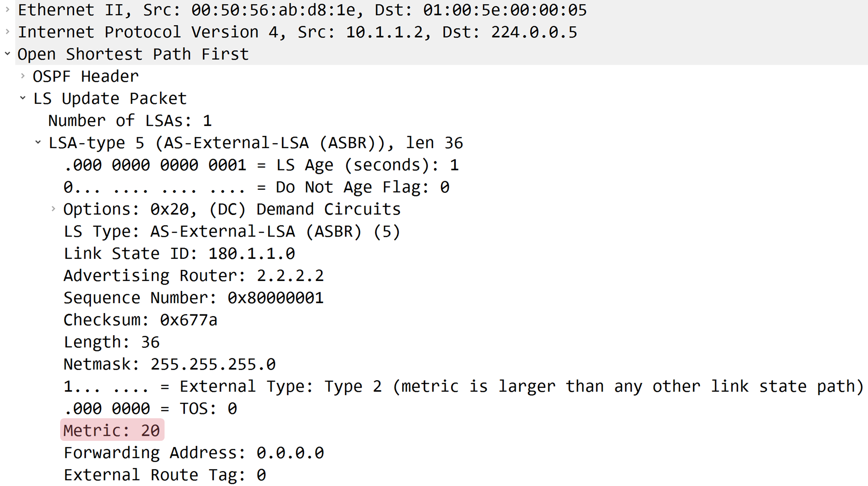Select Advertising Router 2.2.2.2 row
This screenshot has width=868, height=486.
(194, 276)
